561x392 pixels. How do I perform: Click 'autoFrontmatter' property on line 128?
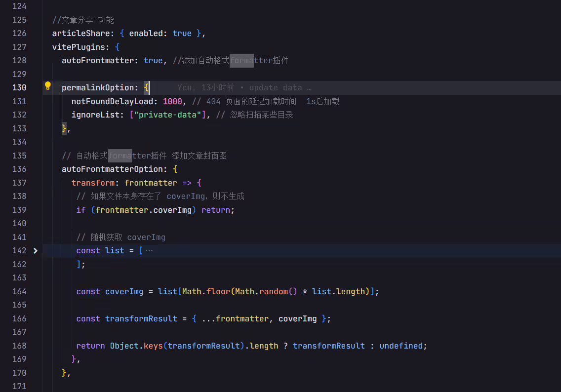pos(98,60)
